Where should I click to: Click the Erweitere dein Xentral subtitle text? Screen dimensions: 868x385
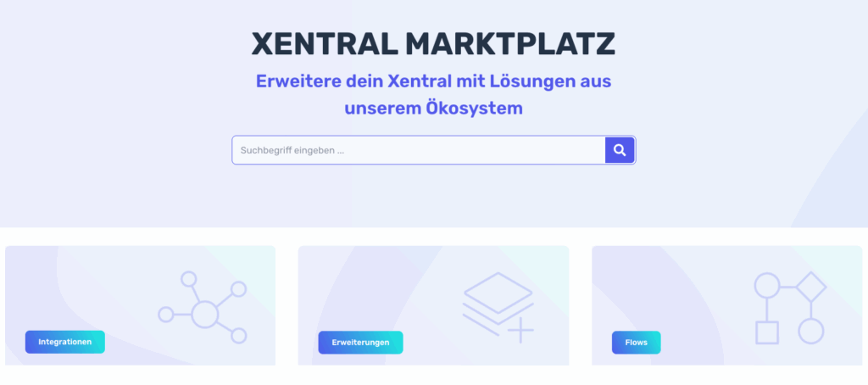433,94
